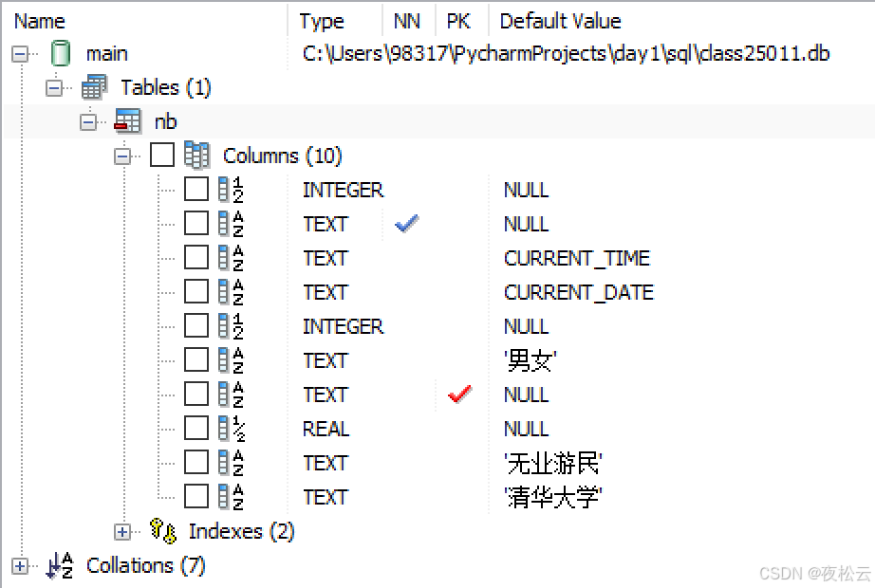Click the nb table icon
The image size is (875, 588).
point(128,121)
